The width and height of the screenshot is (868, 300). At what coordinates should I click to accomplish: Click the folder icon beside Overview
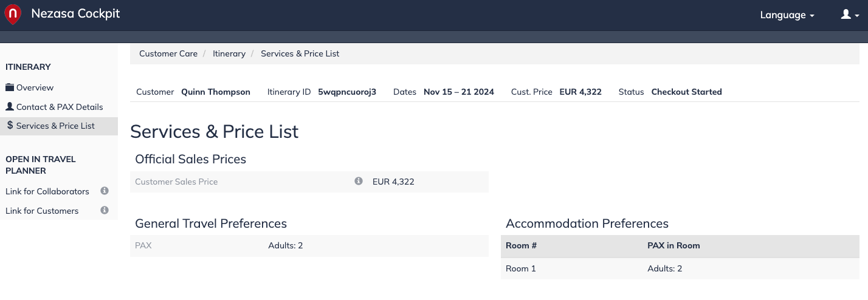(x=10, y=87)
